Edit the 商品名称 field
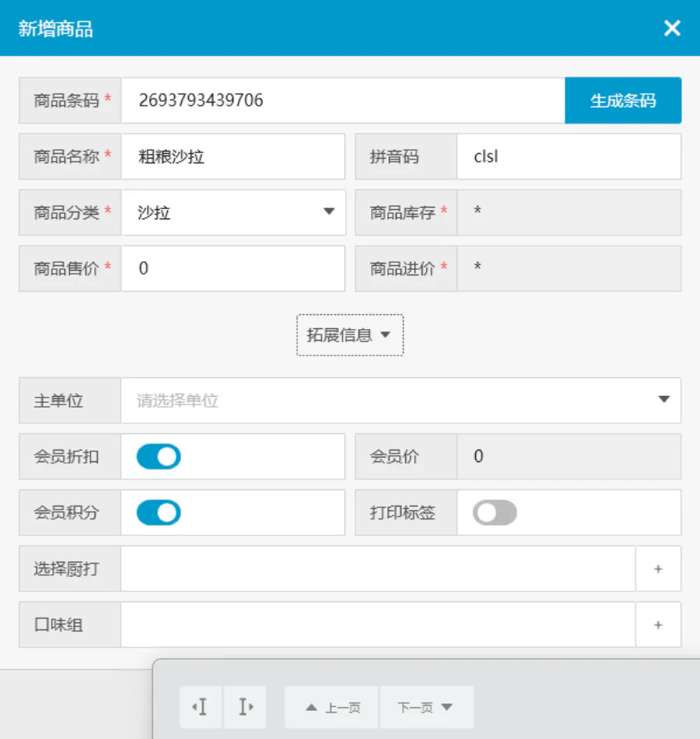The image size is (700, 739). [233, 156]
